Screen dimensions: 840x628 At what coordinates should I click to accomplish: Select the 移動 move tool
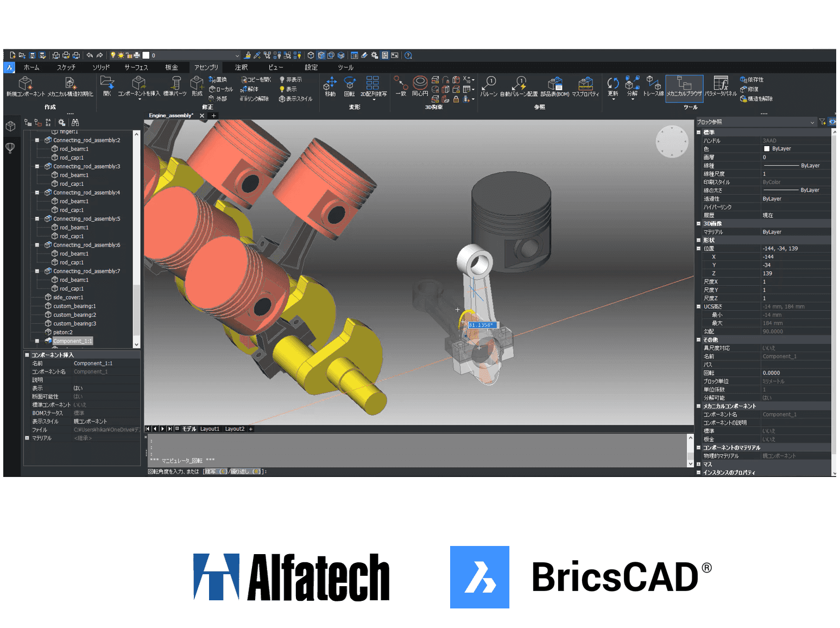[330, 86]
